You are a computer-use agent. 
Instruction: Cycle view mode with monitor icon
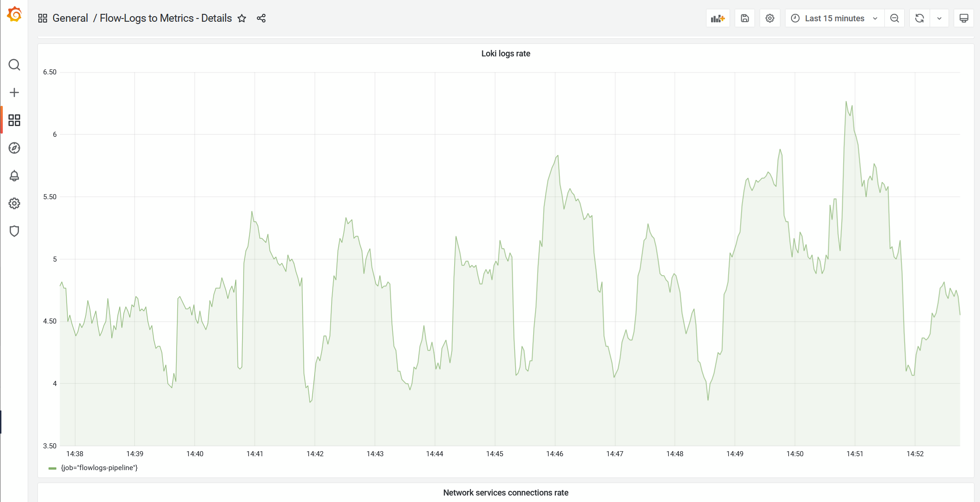tap(964, 18)
